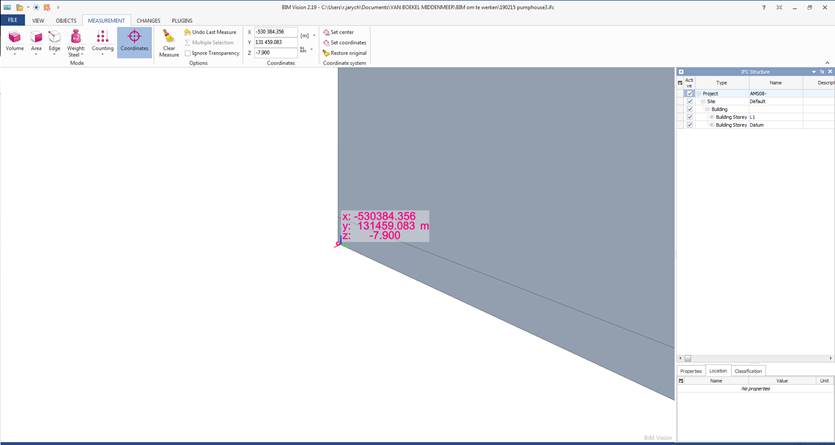Click the X coordinate input field
The width and height of the screenshot is (835, 445).
pos(275,32)
